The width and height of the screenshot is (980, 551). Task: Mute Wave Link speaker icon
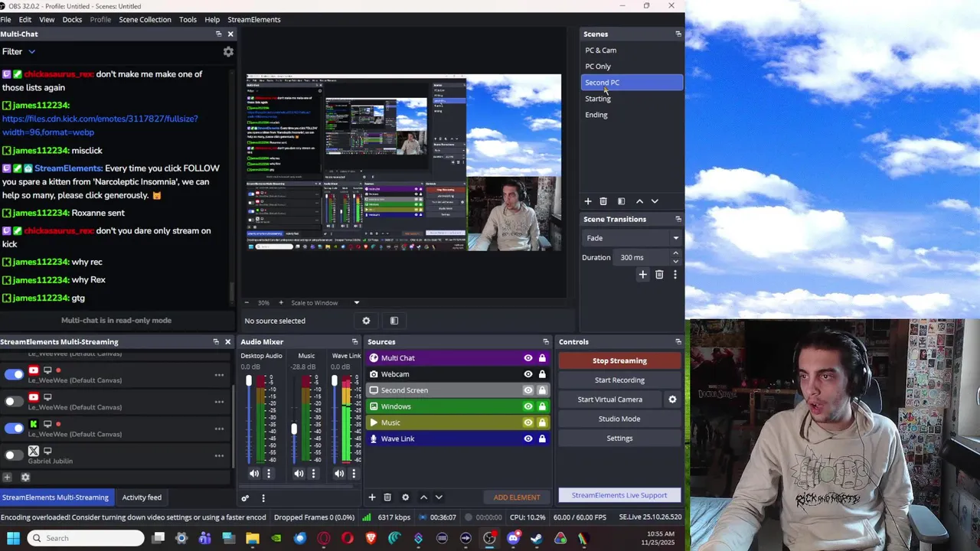coord(339,474)
